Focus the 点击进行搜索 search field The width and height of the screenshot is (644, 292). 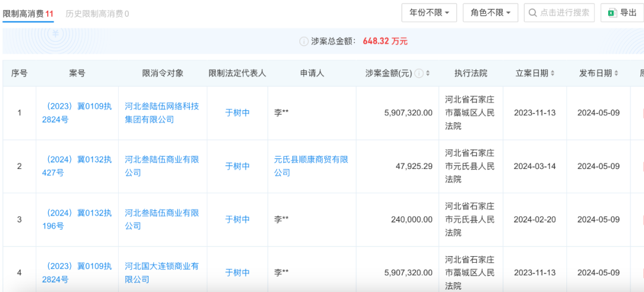pos(563,13)
